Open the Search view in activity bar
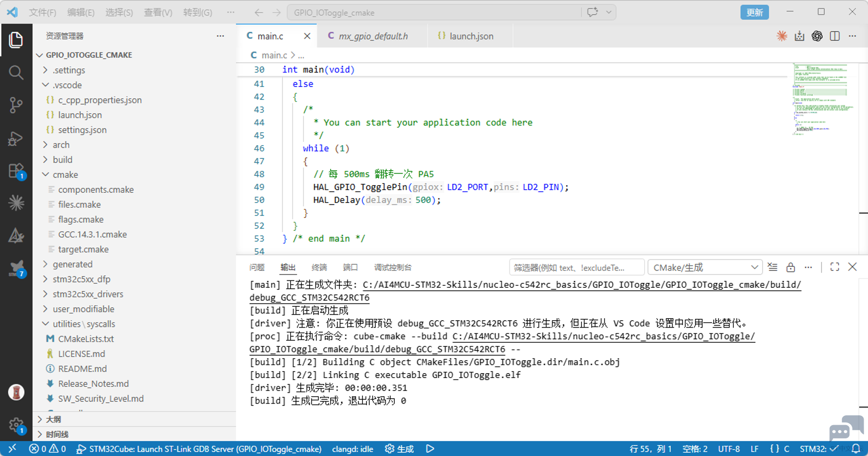868x456 pixels. coord(16,73)
